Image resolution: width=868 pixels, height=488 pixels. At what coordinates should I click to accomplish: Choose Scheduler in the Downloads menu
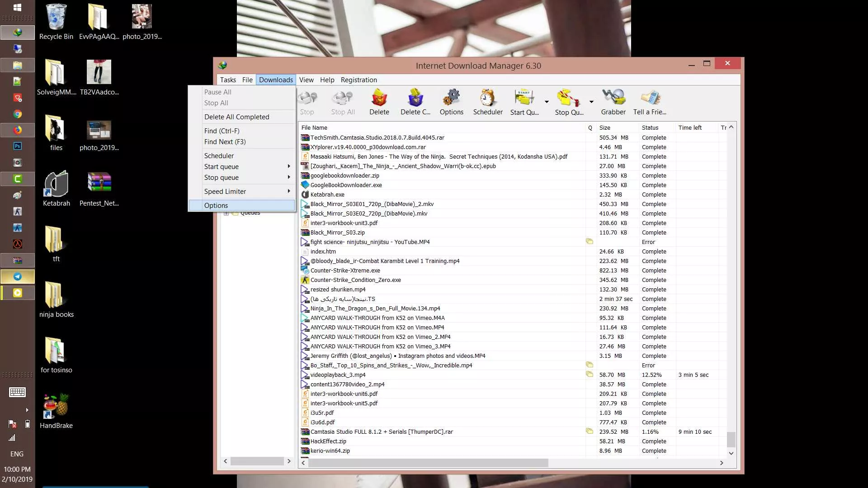(x=242, y=155)
